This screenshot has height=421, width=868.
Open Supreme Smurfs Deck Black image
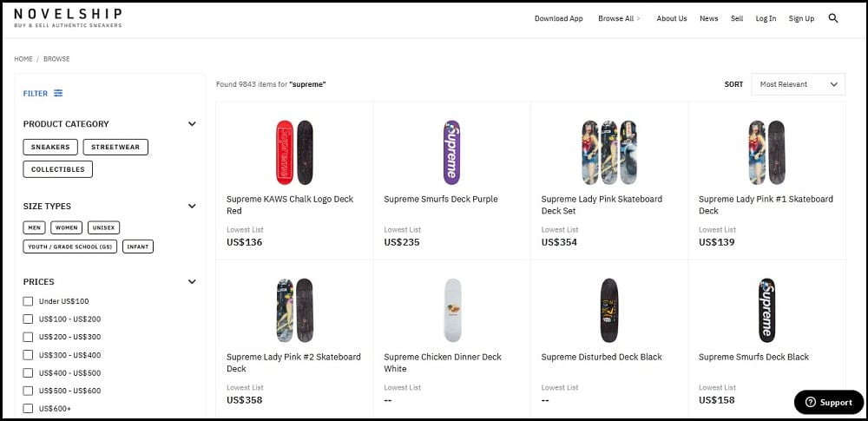pyautogui.click(x=766, y=310)
